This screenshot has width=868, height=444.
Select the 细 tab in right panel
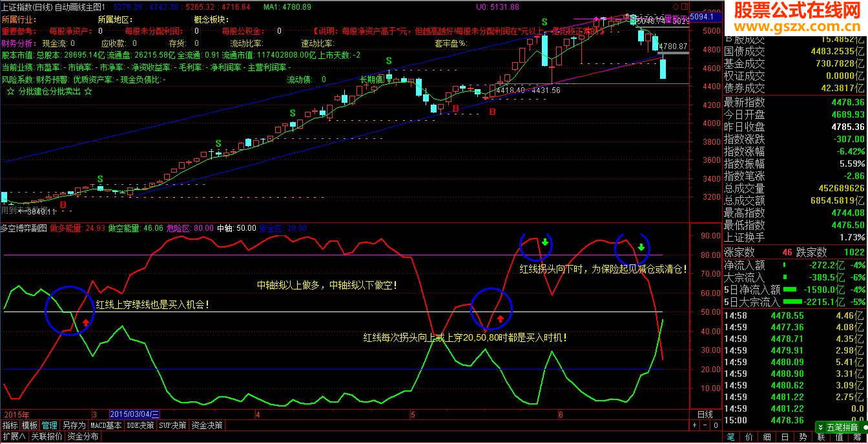pos(767,437)
